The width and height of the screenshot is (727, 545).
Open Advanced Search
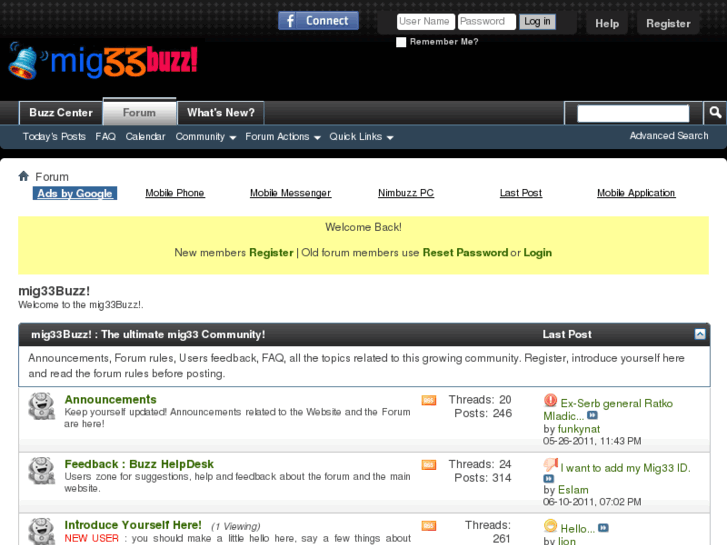pyautogui.click(x=669, y=136)
